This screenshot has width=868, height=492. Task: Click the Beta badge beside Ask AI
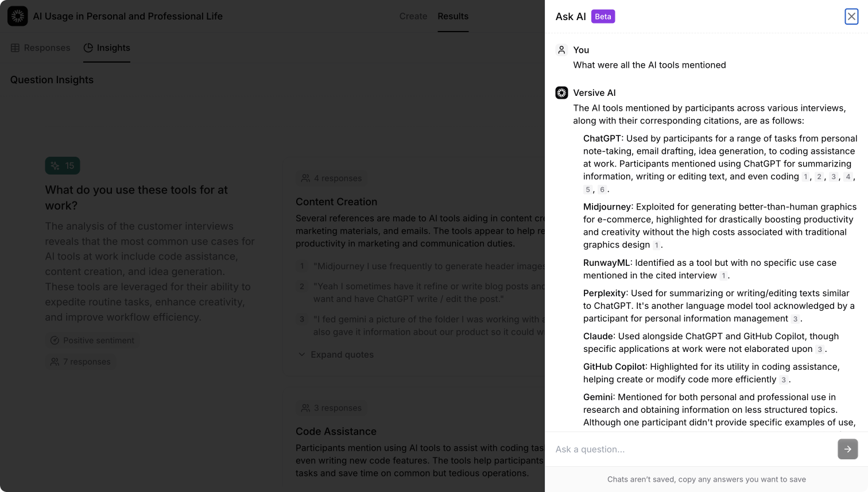[x=603, y=17]
